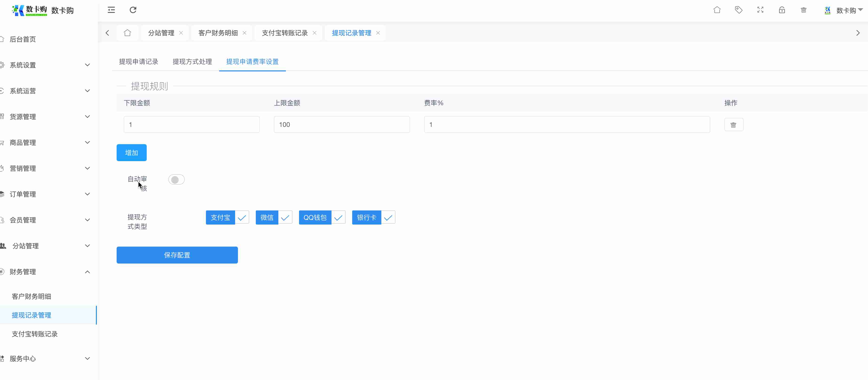Delete the withdrawal rule row via trash icon
Image resolution: width=868 pixels, height=380 pixels.
pyautogui.click(x=734, y=125)
